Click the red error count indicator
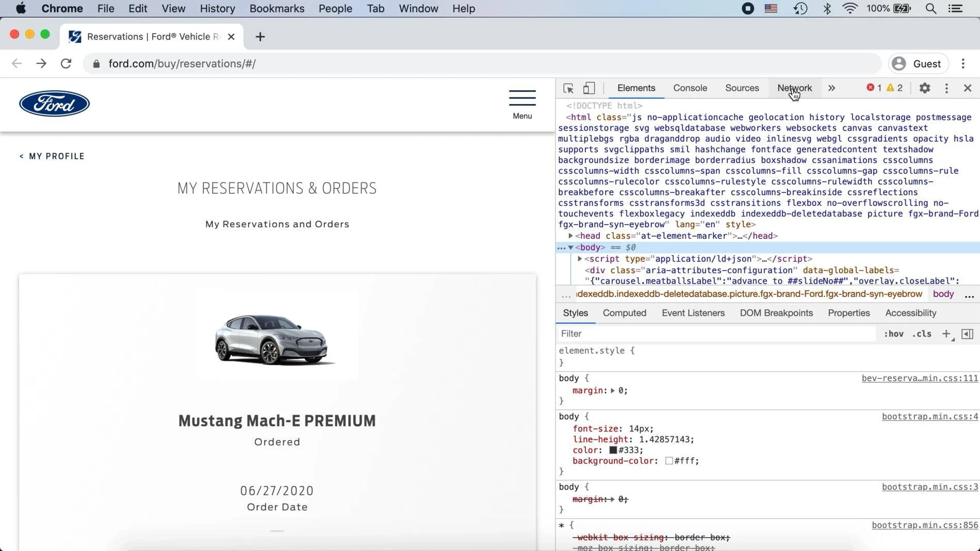This screenshot has width=980, height=551. 874,88
